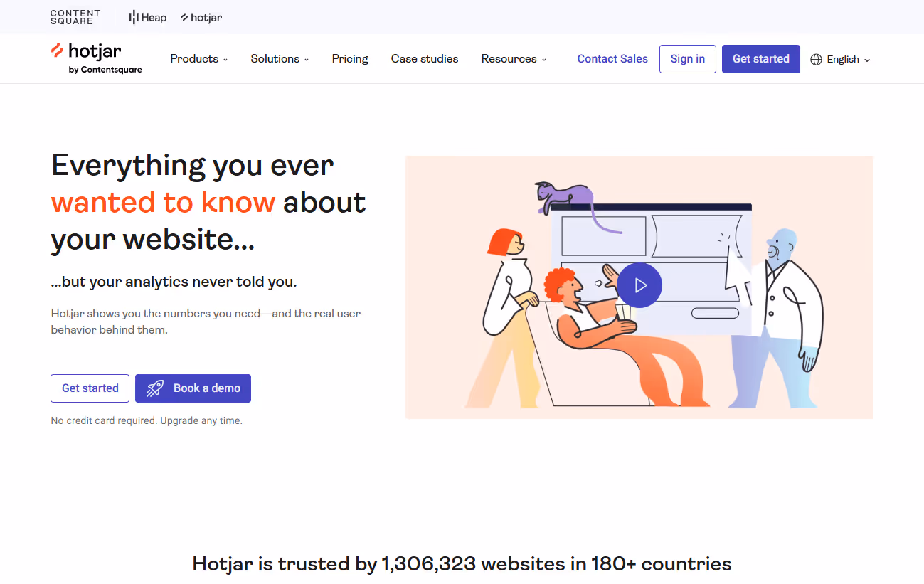Click the rocket icon on Book a demo
This screenshot has height=584, width=924.
pyautogui.click(x=155, y=388)
